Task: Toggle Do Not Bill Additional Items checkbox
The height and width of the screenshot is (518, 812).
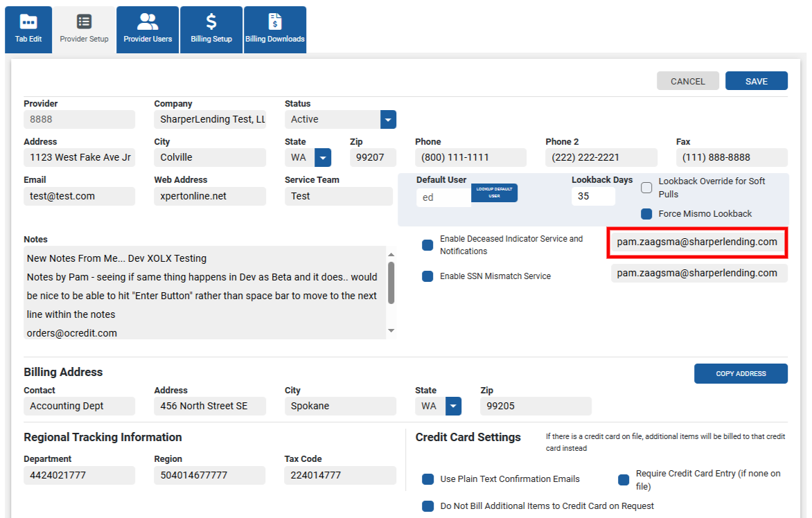Action: (427, 506)
